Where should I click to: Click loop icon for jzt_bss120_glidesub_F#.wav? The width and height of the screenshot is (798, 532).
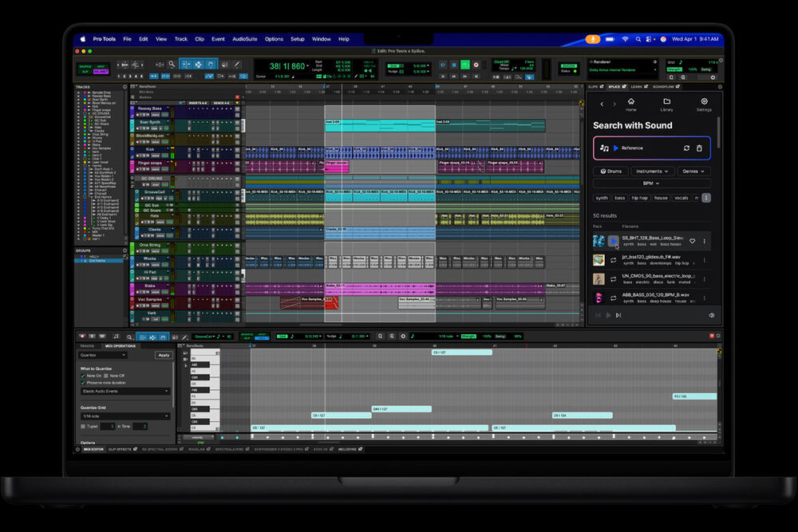(613, 260)
